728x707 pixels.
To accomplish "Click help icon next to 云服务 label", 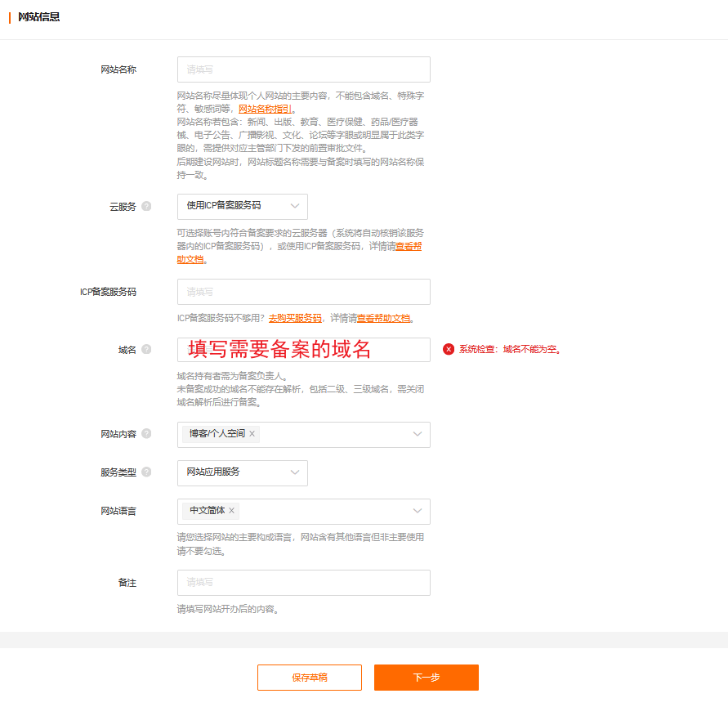I will click(x=146, y=207).
